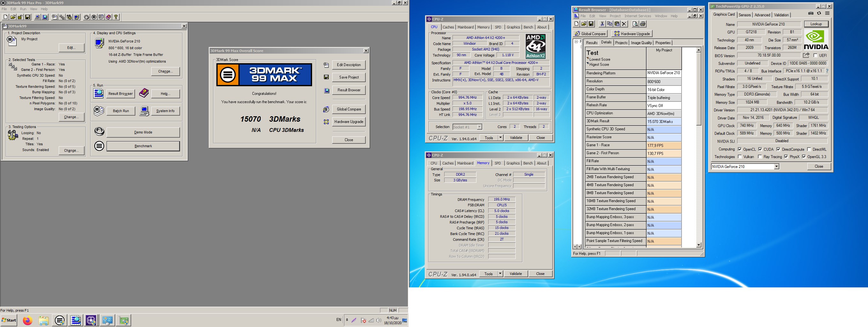The image size is (868, 327).
Task: Click Result Browser magnifier icon in 3DMark toolbar
Action: pos(44,17)
